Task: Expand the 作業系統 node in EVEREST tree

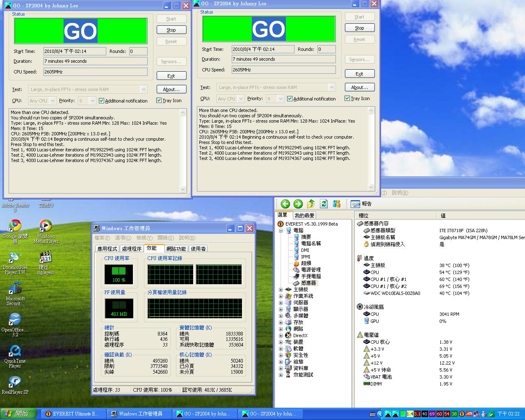Action: pyautogui.click(x=281, y=297)
